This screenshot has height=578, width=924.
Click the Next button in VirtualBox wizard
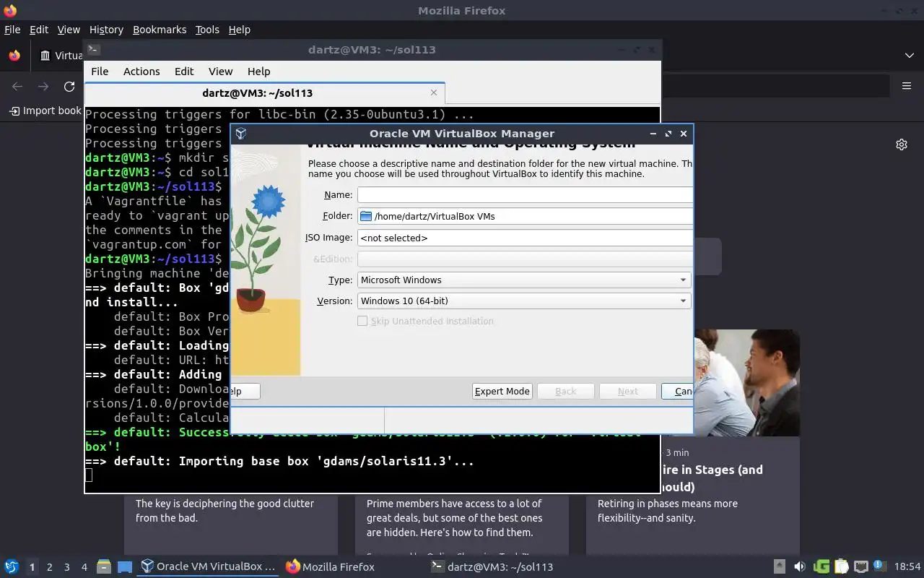pyautogui.click(x=628, y=391)
